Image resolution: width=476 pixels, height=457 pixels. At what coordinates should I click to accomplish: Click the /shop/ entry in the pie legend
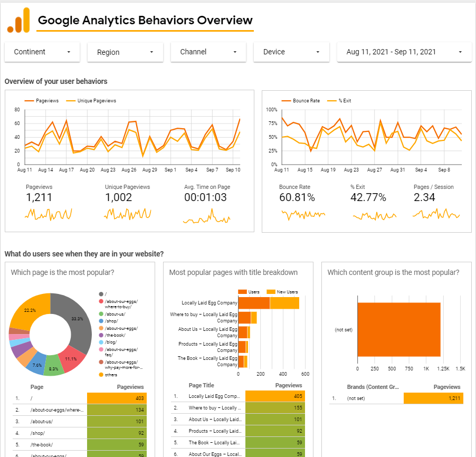pos(108,321)
